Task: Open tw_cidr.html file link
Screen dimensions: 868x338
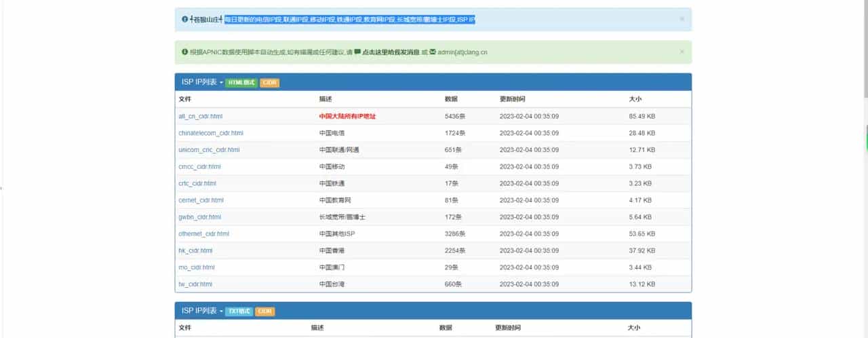Action: tap(195, 284)
